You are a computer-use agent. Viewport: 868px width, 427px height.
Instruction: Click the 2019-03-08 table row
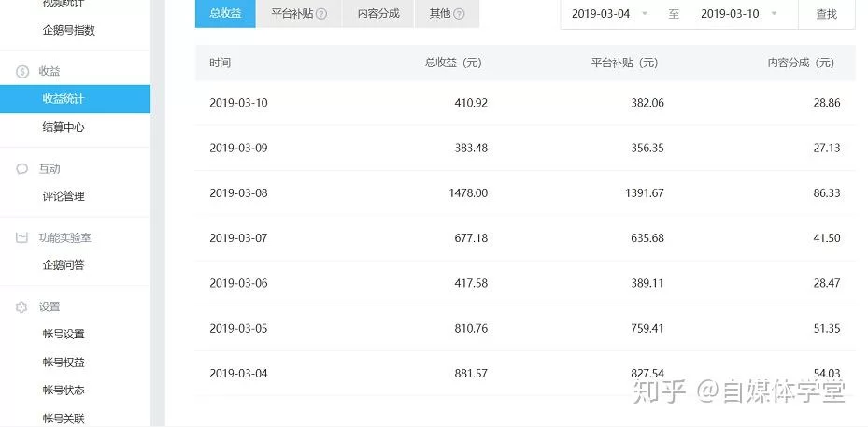tap(524, 192)
